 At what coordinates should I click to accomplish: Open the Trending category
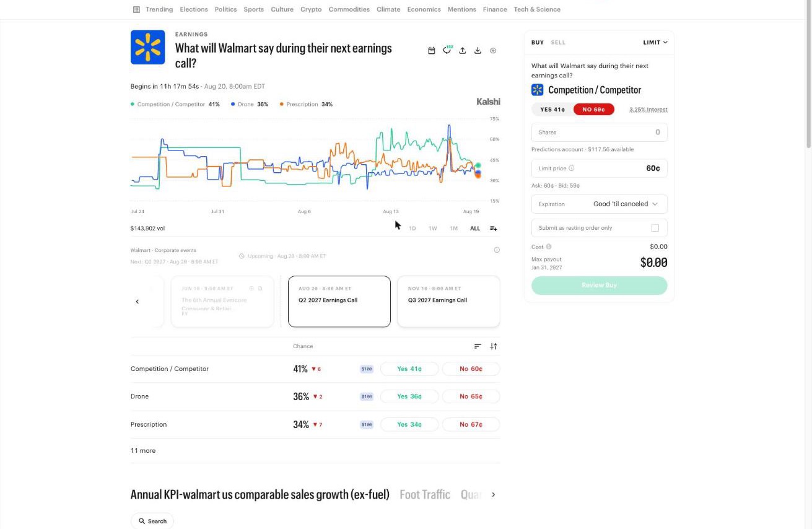[x=159, y=9]
